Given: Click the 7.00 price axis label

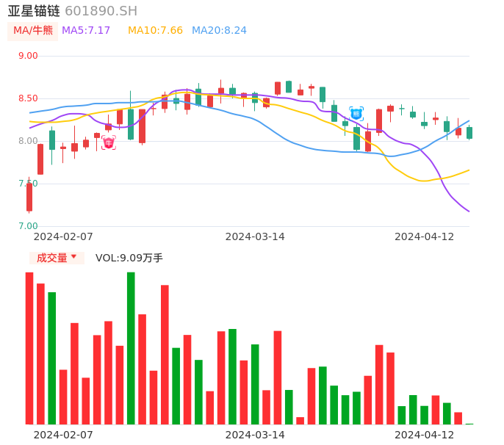Looking at the screenshot, I should click(28, 226).
